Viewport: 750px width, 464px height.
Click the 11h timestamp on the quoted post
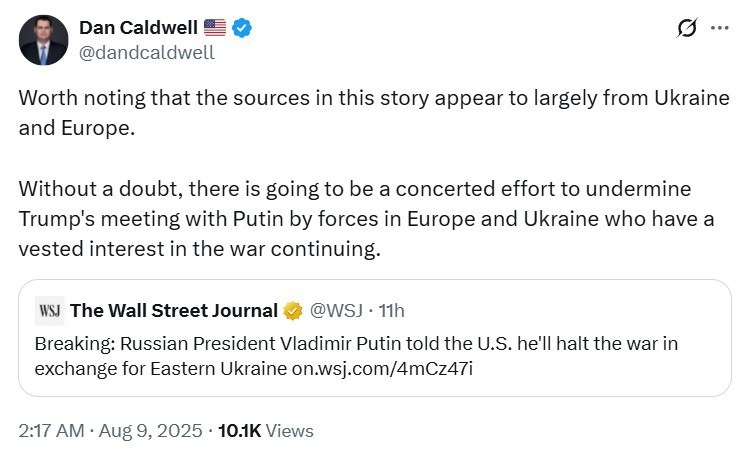[390, 310]
